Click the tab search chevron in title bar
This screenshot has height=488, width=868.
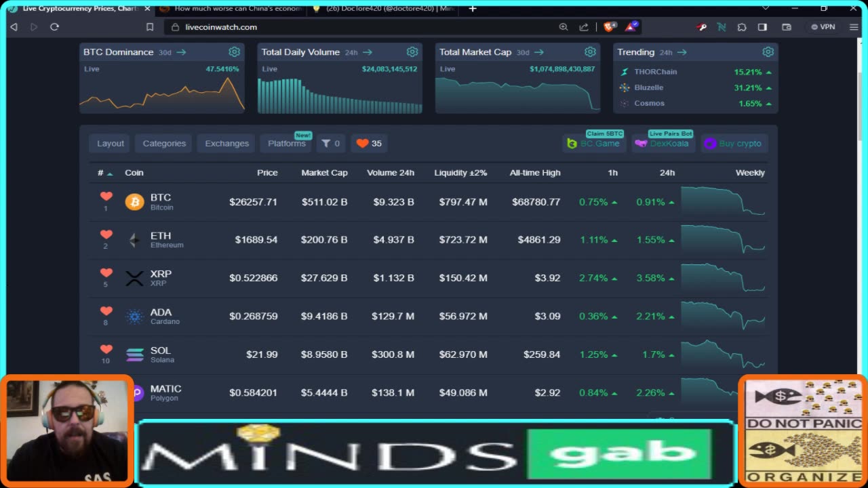(x=766, y=8)
